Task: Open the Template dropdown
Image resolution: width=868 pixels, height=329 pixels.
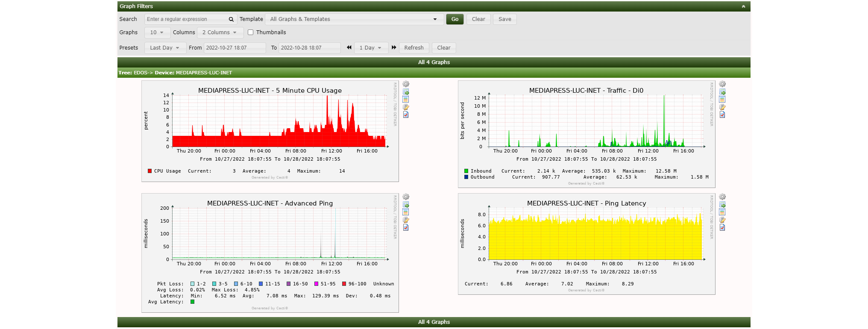Action: [x=354, y=19]
